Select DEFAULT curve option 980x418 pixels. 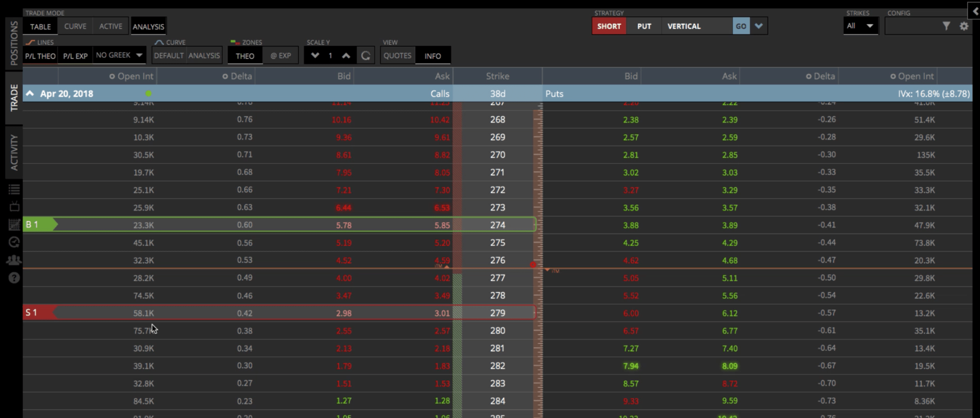coord(169,56)
